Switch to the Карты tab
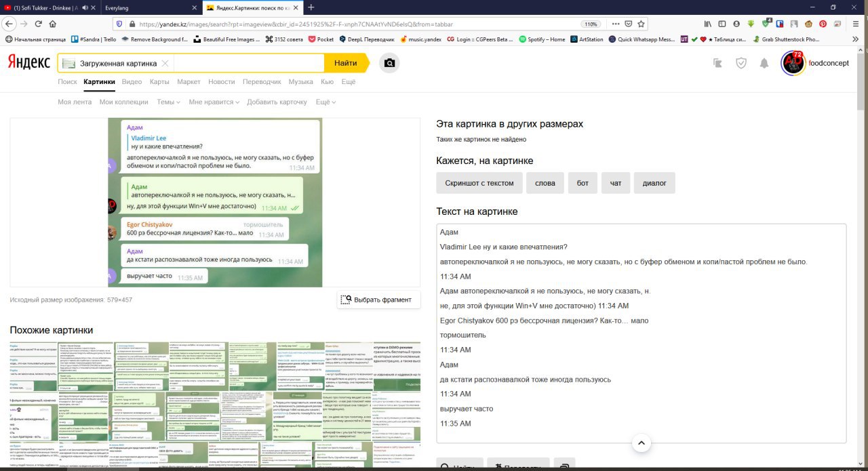Image resolution: width=868 pixels, height=471 pixels. click(x=159, y=82)
